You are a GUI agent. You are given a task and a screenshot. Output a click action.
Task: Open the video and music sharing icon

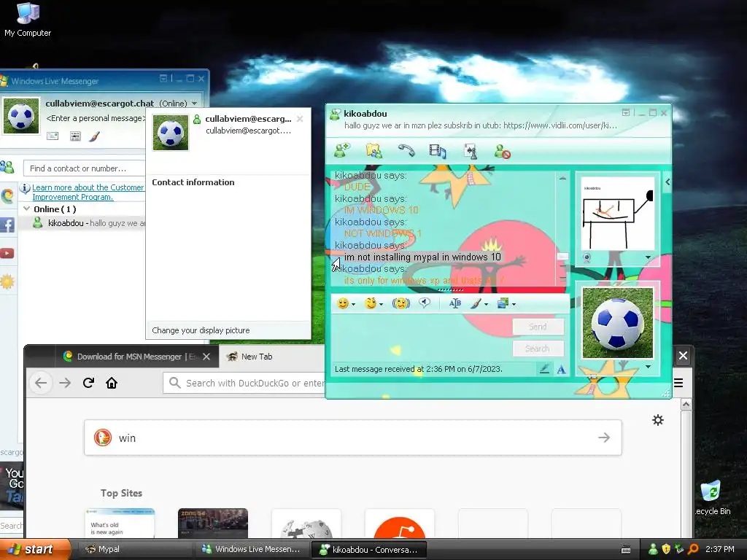coord(438,151)
